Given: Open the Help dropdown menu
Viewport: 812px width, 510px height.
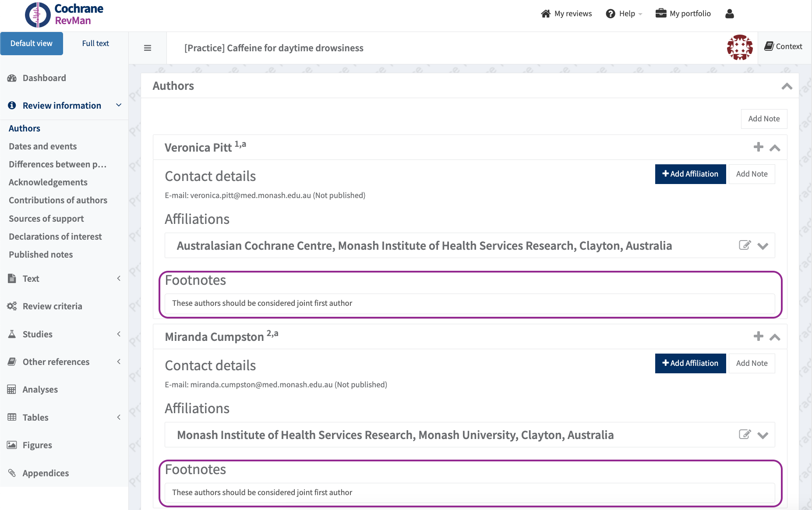Looking at the screenshot, I should coord(624,14).
